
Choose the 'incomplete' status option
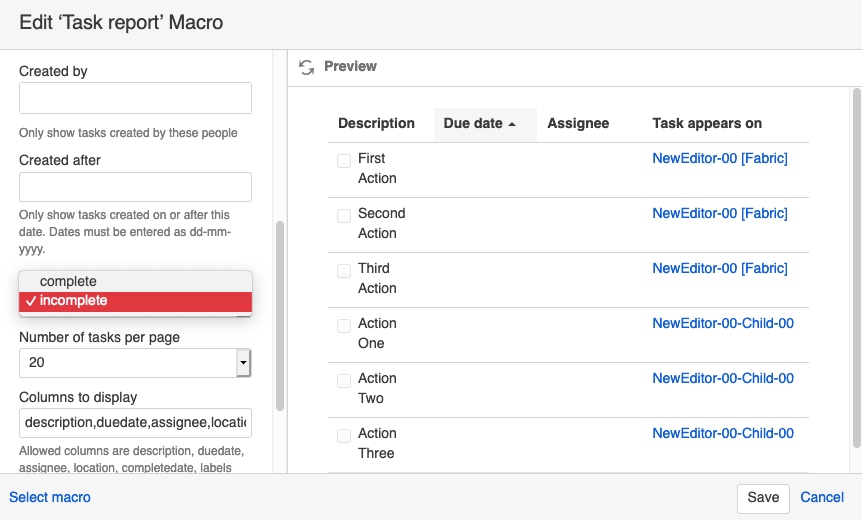tap(73, 301)
